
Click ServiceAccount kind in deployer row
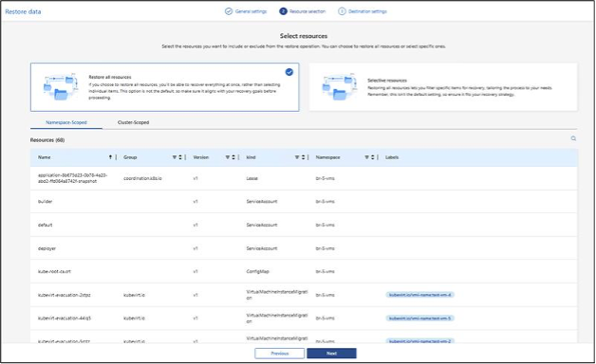(262, 248)
